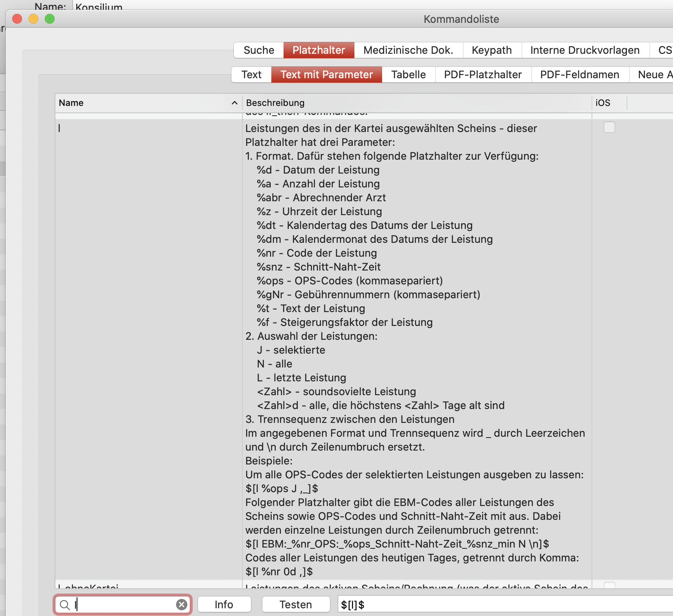The width and height of the screenshot is (673, 616).
Task: Switch to PDF-Feldnamen sub-tab
Action: tap(580, 75)
